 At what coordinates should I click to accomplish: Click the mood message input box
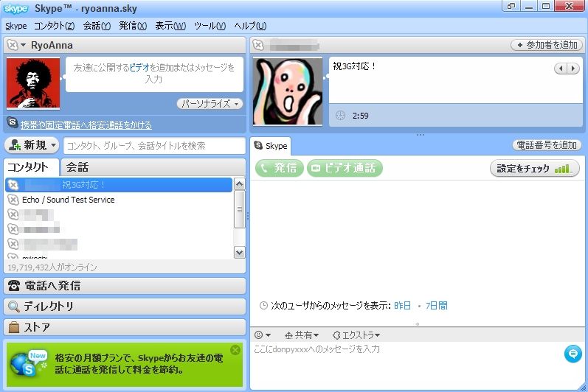(x=154, y=74)
